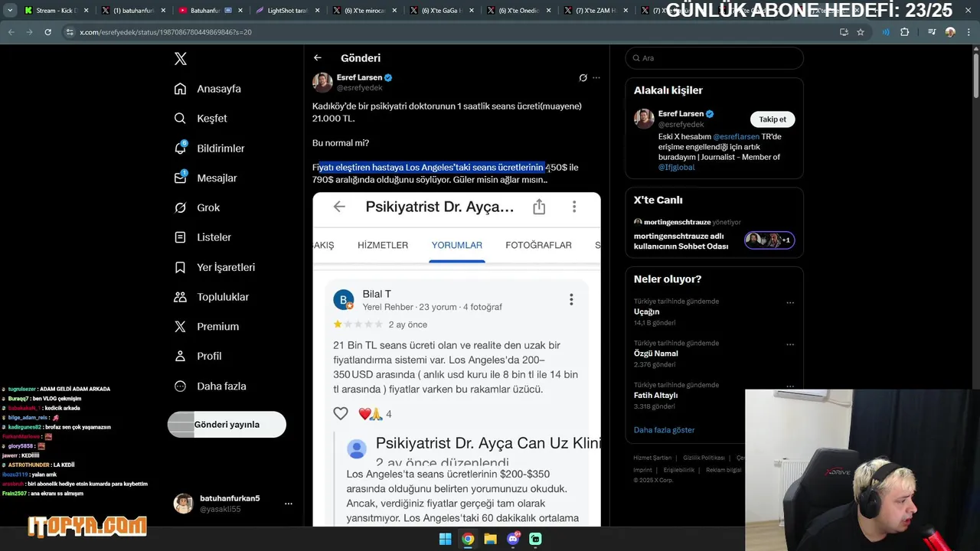
Task: Open the @Ifjglobal mention link
Action: [x=677, y=168]
